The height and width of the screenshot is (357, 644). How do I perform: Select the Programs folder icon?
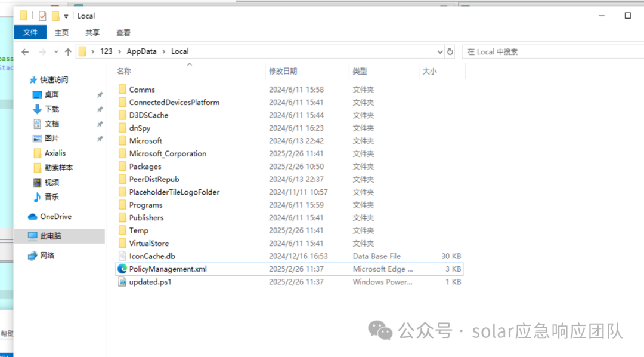(x=122, y=205)
